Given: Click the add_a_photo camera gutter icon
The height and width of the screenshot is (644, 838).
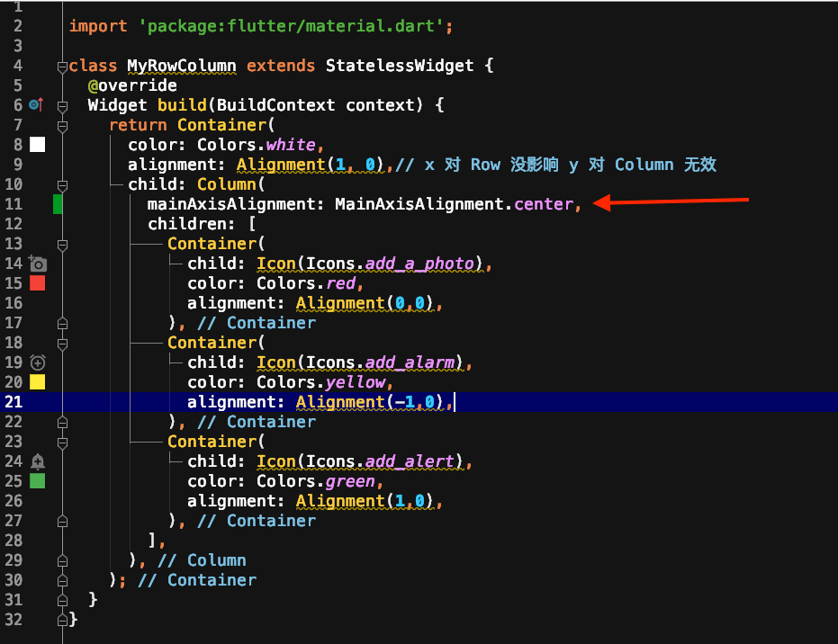Looking at the screenshot, I should [x=38, y=264].
